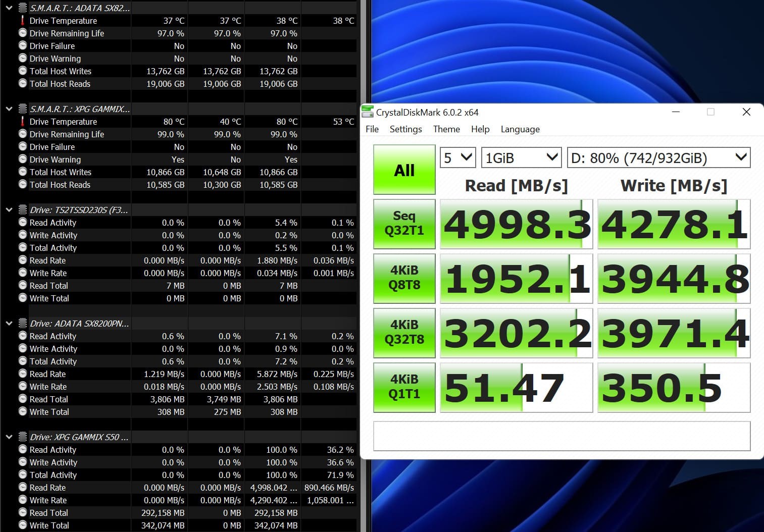
Task: Collapse the Drive: ADATA SX8200PN group
Action: [9, 324]
